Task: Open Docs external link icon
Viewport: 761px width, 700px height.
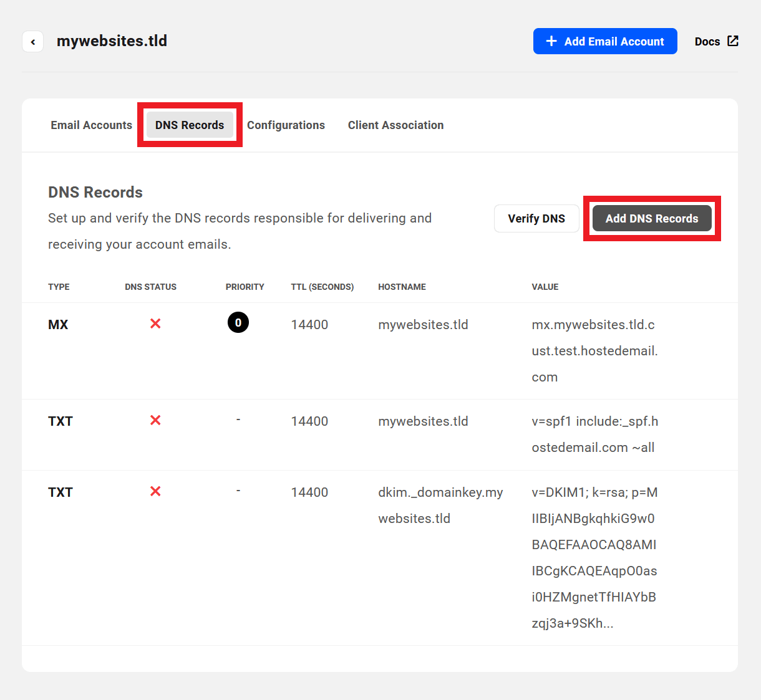Action: point(733,41)
